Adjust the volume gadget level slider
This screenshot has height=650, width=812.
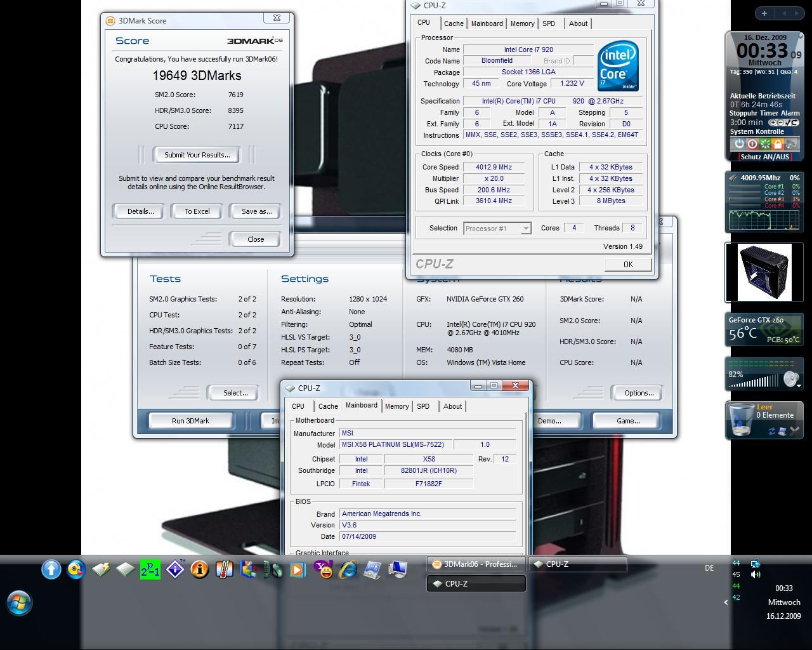(754, 381)
